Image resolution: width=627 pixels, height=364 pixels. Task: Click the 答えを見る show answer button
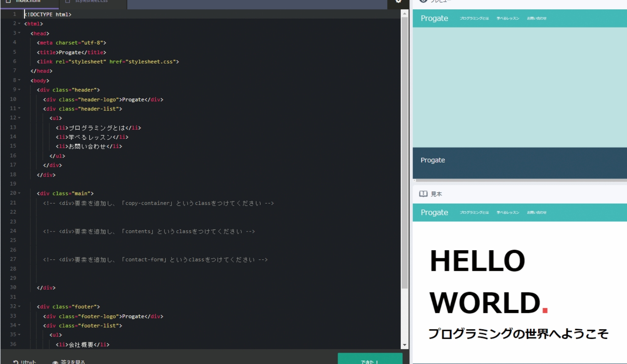coord(69,362)
